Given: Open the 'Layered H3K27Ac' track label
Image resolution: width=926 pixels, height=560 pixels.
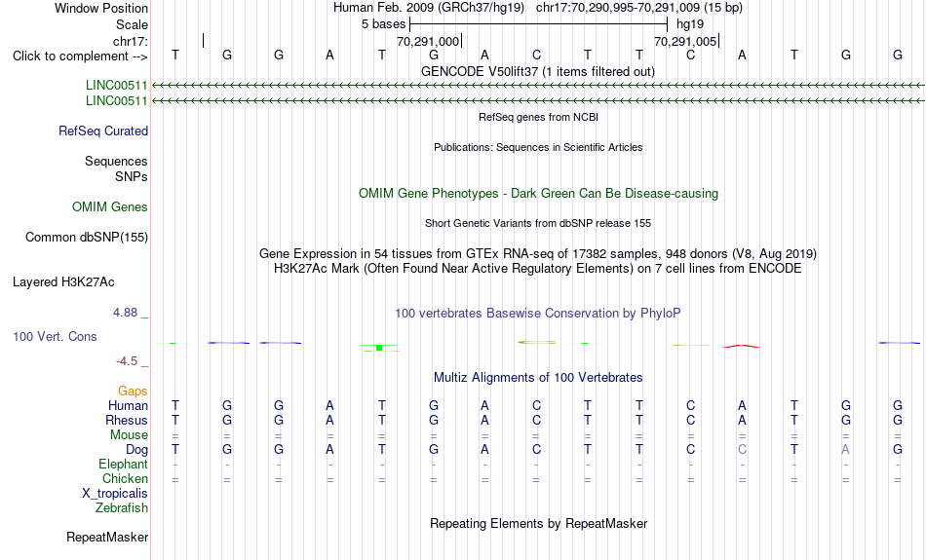Looking at the screenshot, I should [x=63, y=282].
